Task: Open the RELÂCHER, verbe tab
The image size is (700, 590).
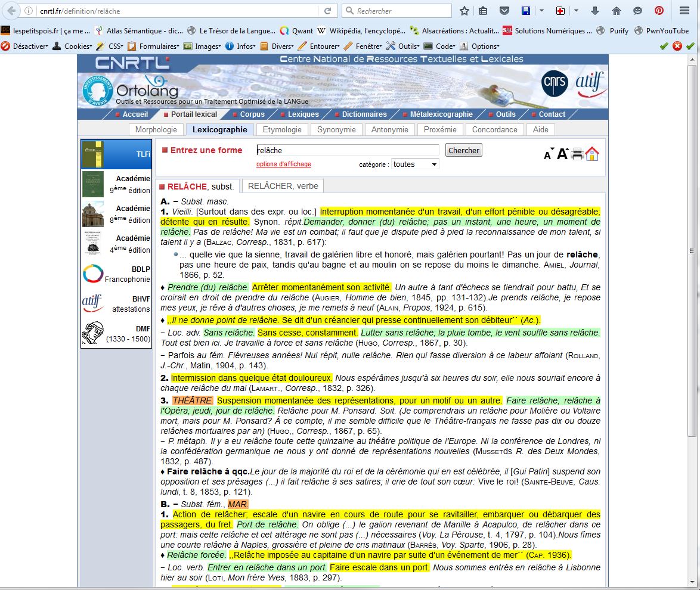Action: click(283, 186)
